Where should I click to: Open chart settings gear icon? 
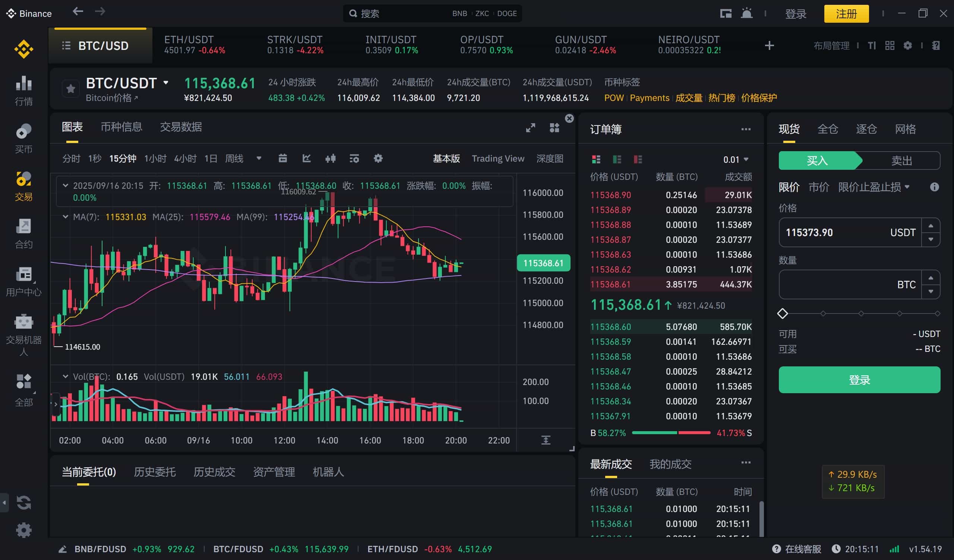tap(378, 159)
